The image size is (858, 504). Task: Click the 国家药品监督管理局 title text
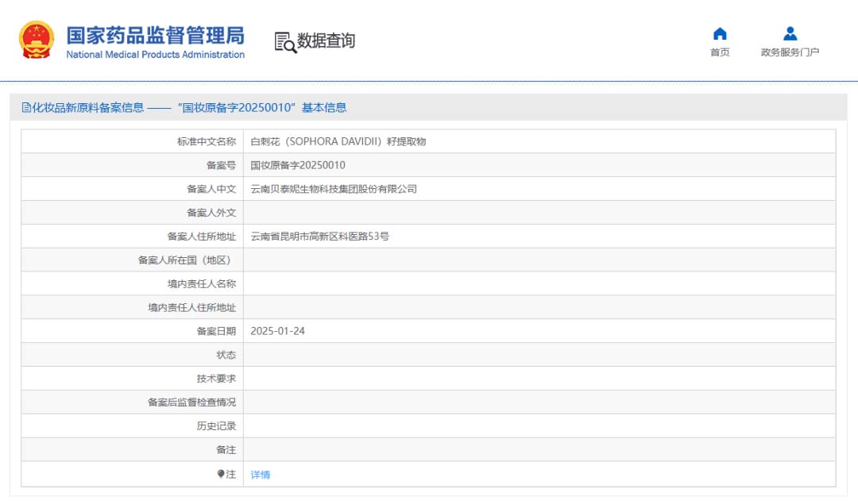(155, 35)
